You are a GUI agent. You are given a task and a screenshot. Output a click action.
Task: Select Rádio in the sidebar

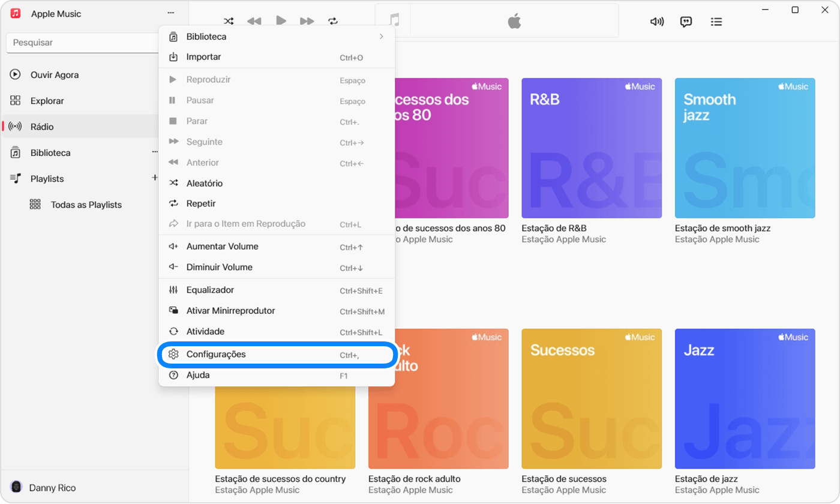[80, 127]
